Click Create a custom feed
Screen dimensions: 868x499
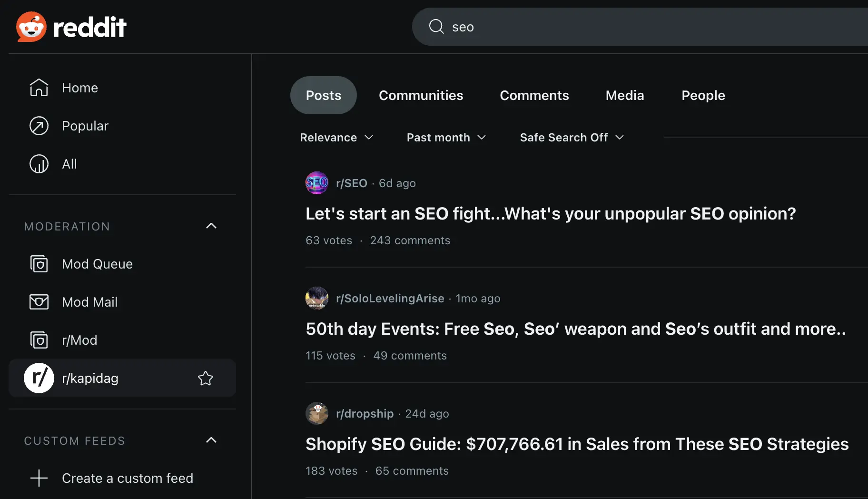click(x=128, y=478)
